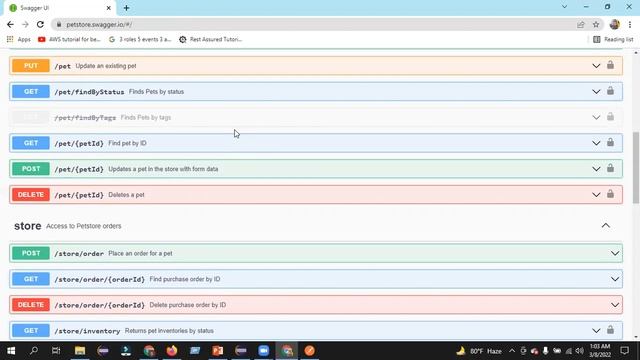This screenshot has width=640, height=360.
Task: Open tab search dropdown arrow
Action: [564, 7]
